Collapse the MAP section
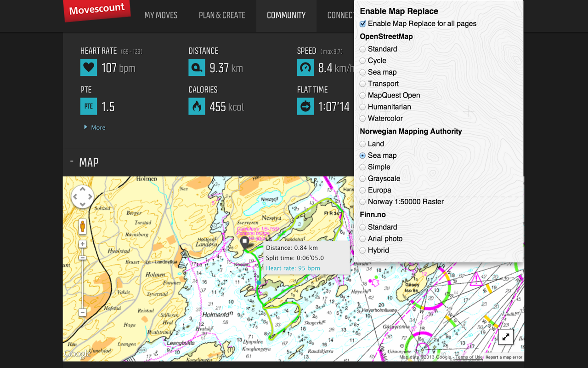Screen dimensions: 588x368 pos(85,162)
